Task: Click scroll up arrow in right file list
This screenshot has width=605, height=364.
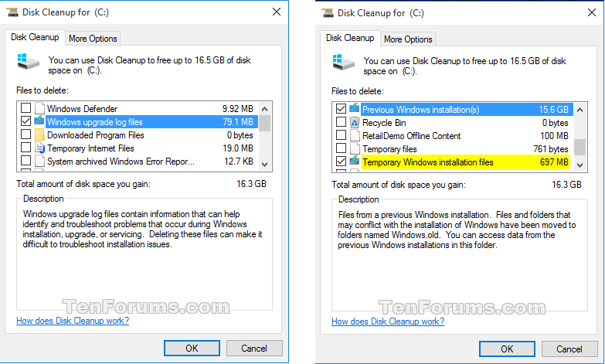Action: (x=580, y=110)
